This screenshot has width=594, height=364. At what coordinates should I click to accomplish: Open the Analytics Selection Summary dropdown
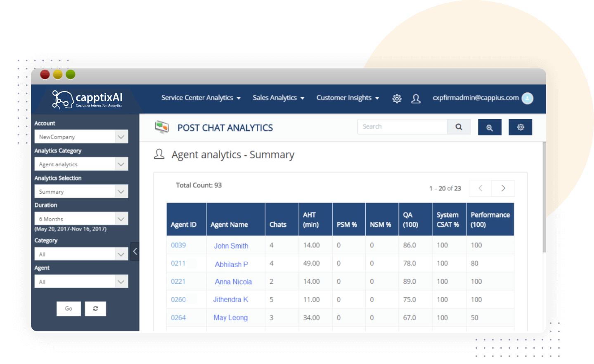click(81, 192)
